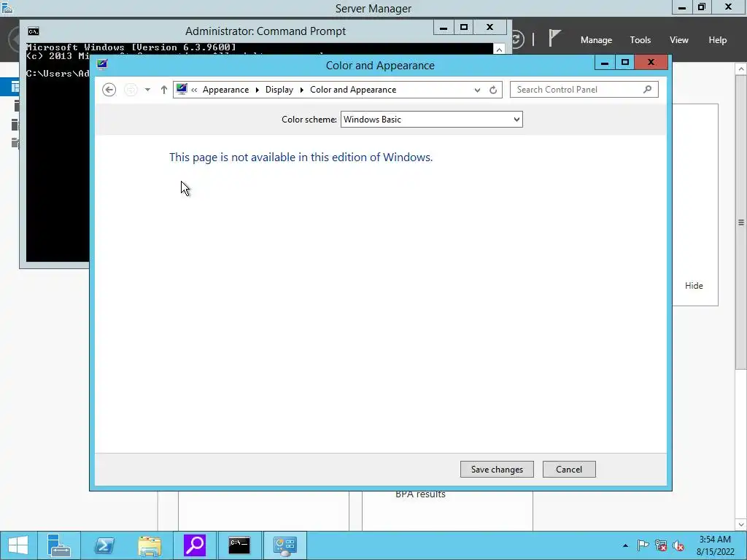Click the Action Center flag in the tray
747x560 pixels.
[x=643, y=545]
